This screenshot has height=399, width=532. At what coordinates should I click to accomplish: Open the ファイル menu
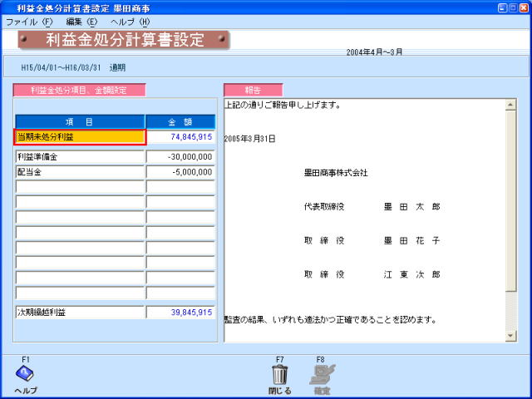pyautogui.click(x=28, y=22)
